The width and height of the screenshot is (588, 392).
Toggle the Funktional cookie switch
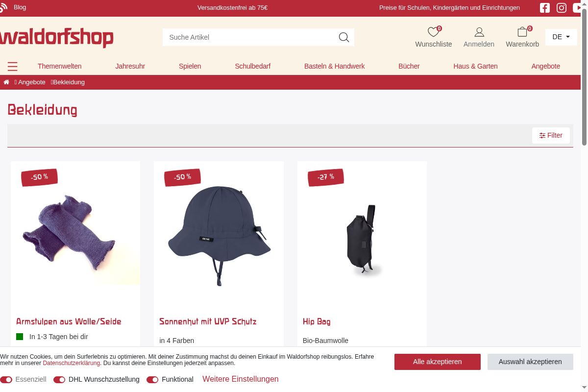click(x=152, y=380)
